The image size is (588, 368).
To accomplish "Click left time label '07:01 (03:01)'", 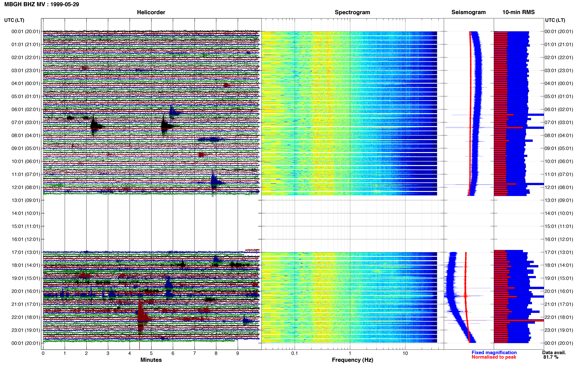I will point(26,122).
